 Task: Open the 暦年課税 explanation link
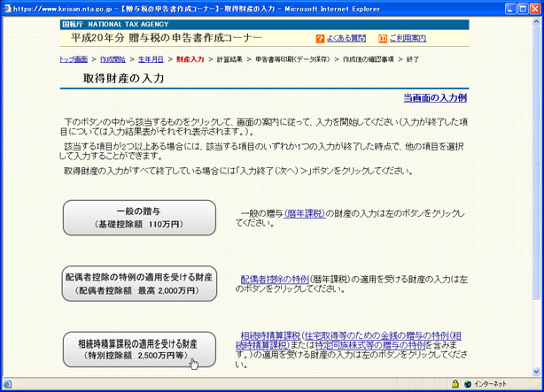pos(306,213)
